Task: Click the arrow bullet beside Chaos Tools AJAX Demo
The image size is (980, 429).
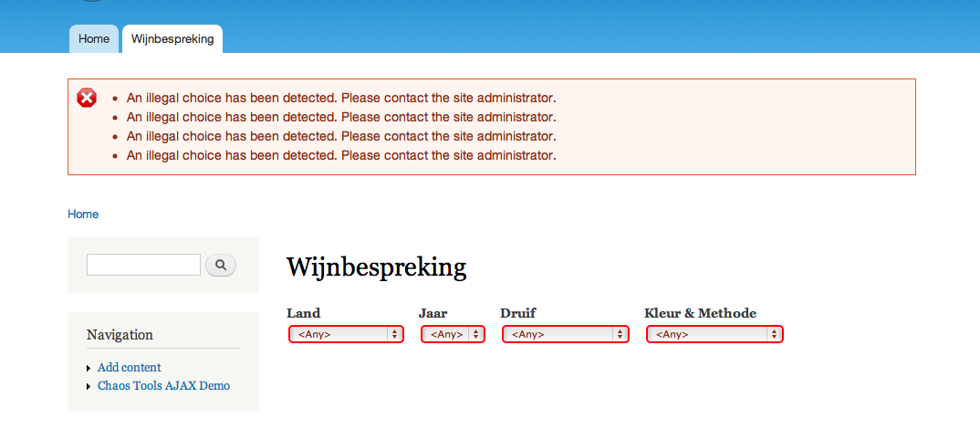Action: 89,386
